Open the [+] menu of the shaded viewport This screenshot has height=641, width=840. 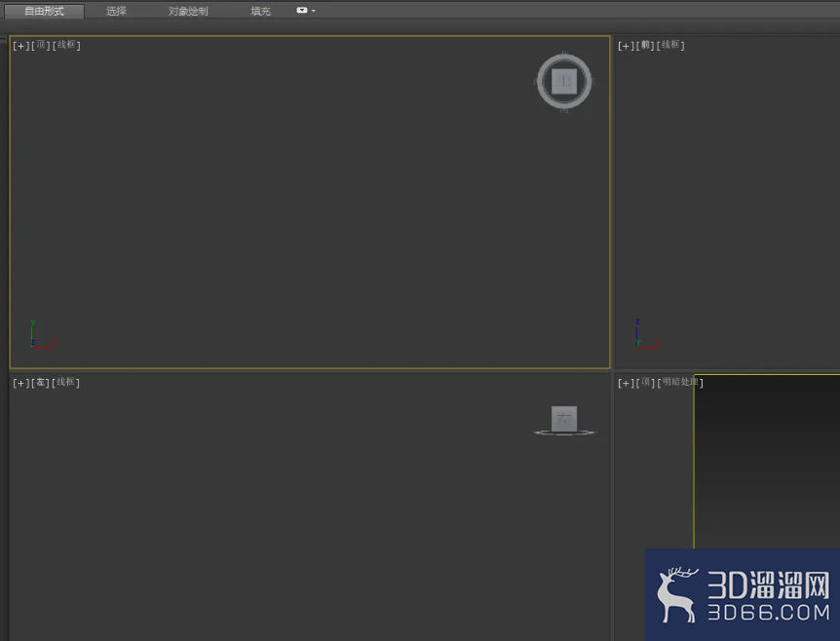626,383
